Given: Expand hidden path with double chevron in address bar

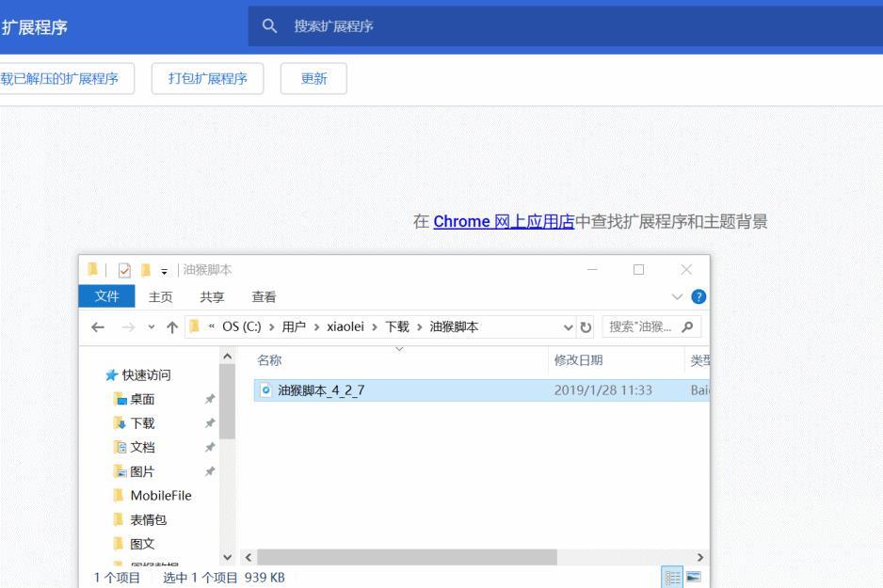Looking at the screenshot, I should point(211,326).
